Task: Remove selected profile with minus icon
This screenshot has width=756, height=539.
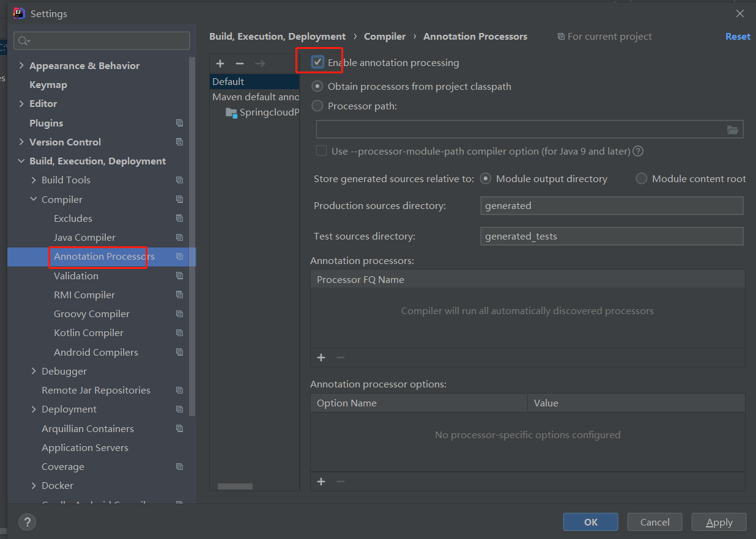Action: point(240,64)
